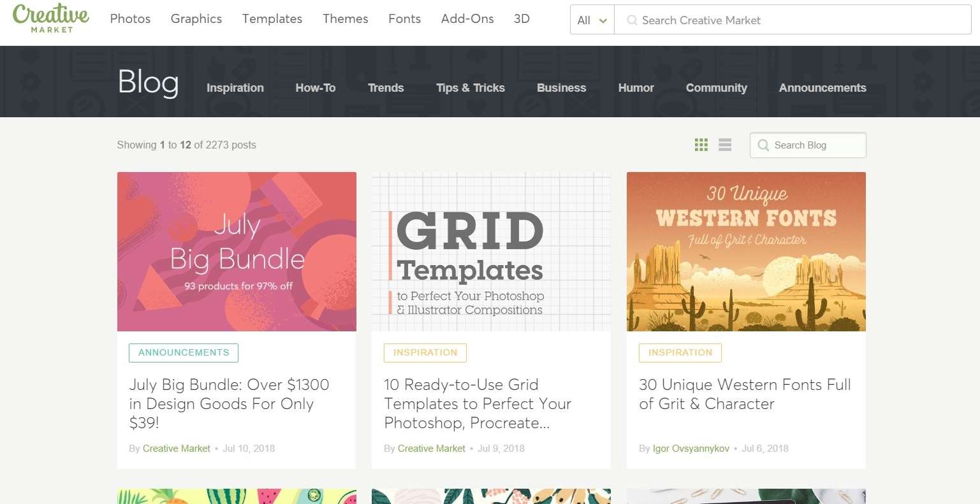Open the tropical leaves pattern thumbnail
Viewport: 980px width, 504px height.
click(491, 496)
